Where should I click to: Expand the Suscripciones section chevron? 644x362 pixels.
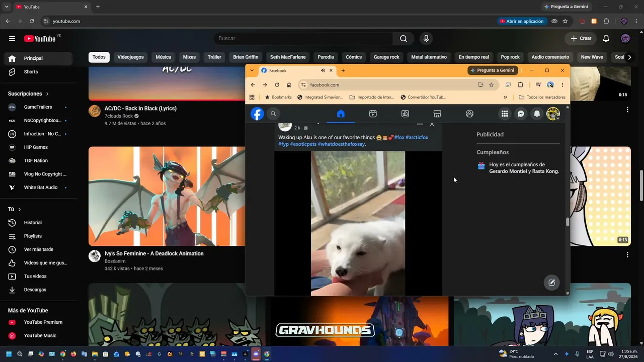pyautogui.click(x=48, y=94)
